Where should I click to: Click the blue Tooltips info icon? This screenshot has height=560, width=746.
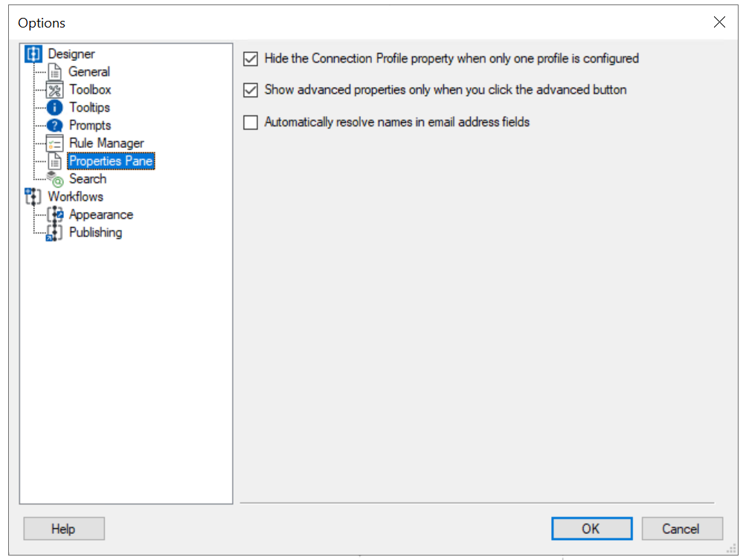56,108
